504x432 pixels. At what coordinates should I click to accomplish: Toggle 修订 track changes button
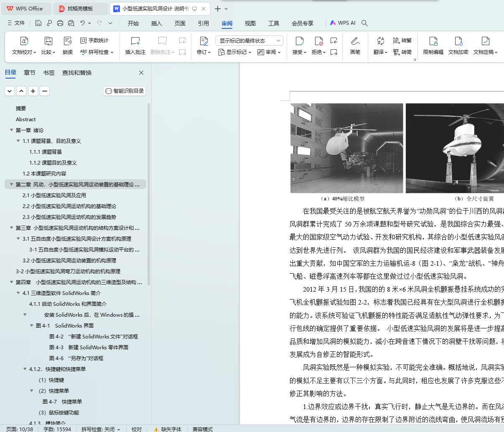pos(204,41)
